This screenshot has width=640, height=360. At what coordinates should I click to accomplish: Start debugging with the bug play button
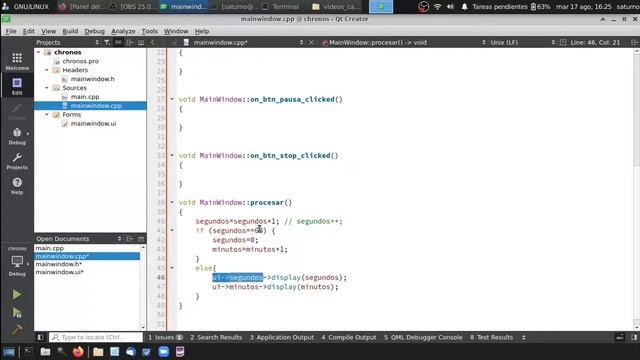(17, 313)
